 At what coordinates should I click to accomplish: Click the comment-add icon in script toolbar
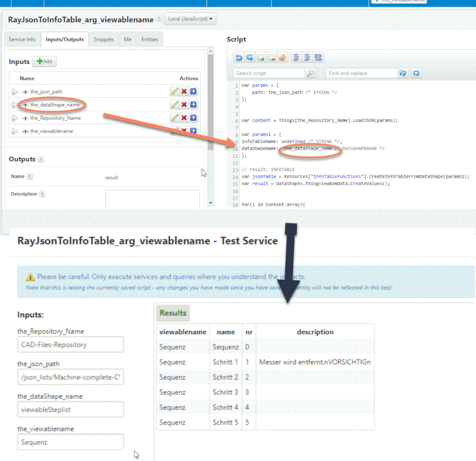click(x=261, y=57)
